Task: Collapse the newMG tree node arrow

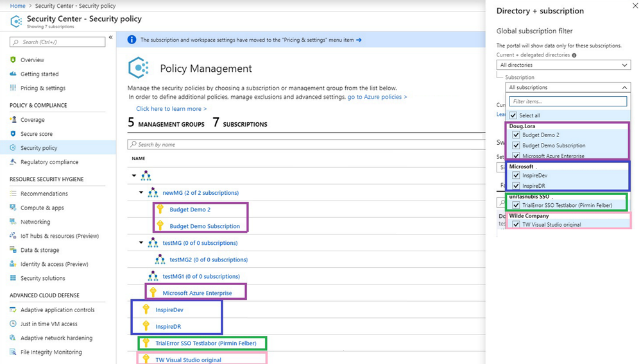Action: 141,192
